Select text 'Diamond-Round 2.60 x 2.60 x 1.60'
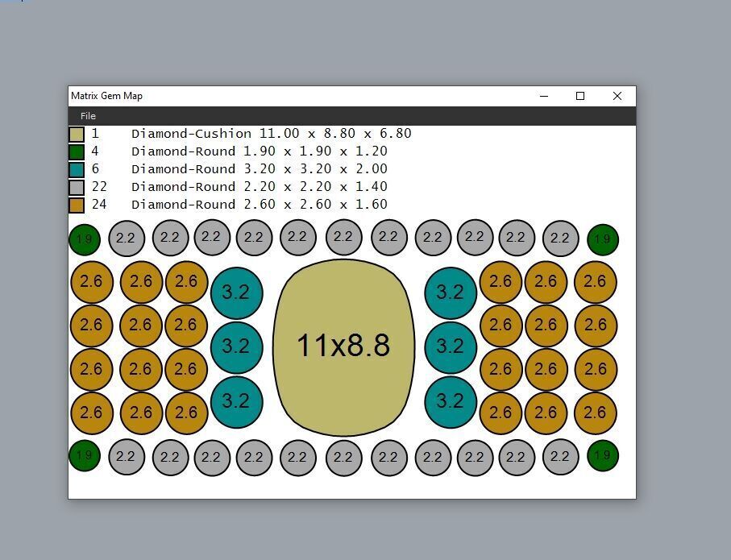This screenshot has height=560, width=731. coord(260,204)
